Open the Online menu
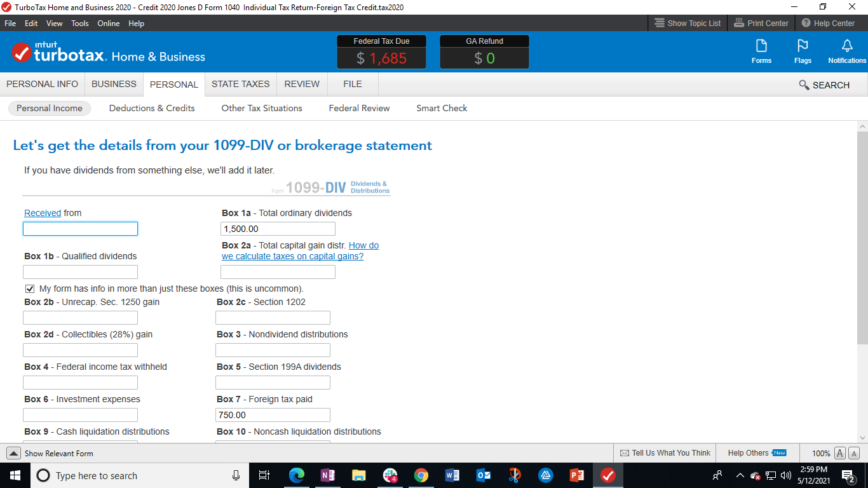The width and height of the screenshot is (868, 488). [109, 23]
